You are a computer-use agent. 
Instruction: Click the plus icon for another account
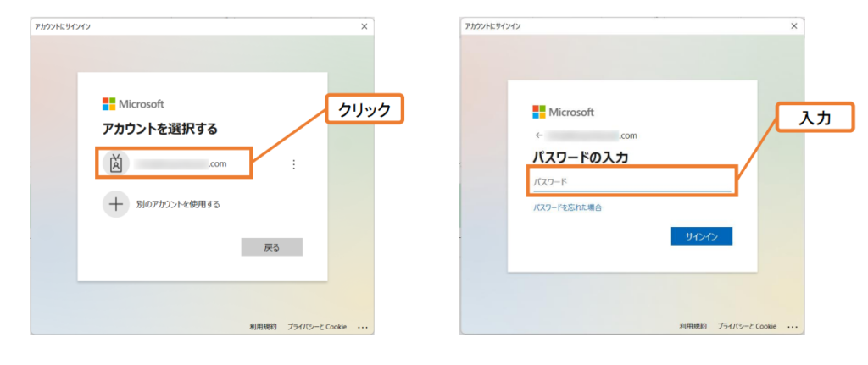click(x=115, y=204)
